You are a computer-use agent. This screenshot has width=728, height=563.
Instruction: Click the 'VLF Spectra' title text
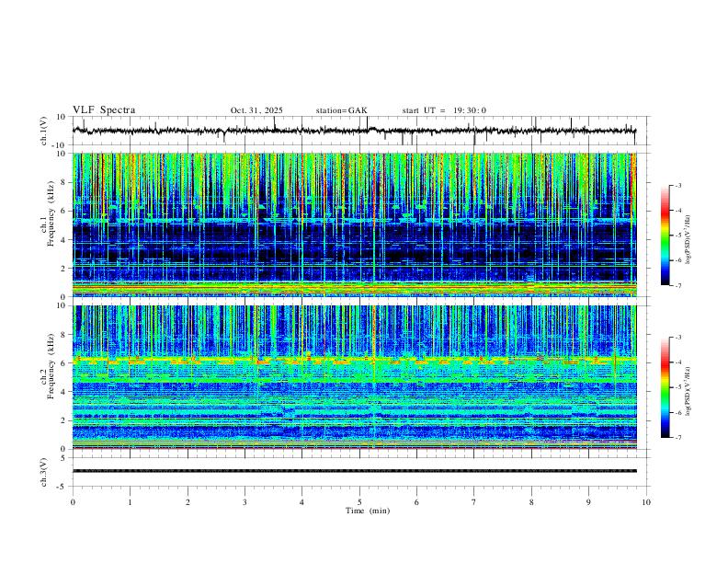104,110
